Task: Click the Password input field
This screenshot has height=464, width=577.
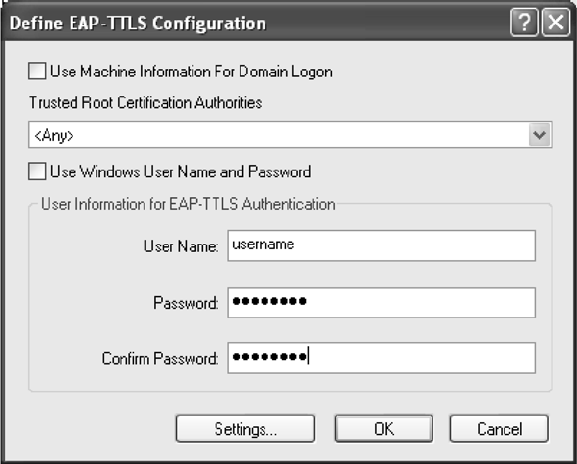Action: 382,302
